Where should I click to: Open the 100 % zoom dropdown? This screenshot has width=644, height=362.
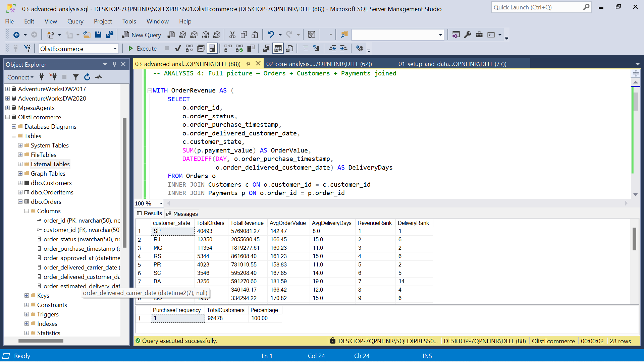[161, 203]
